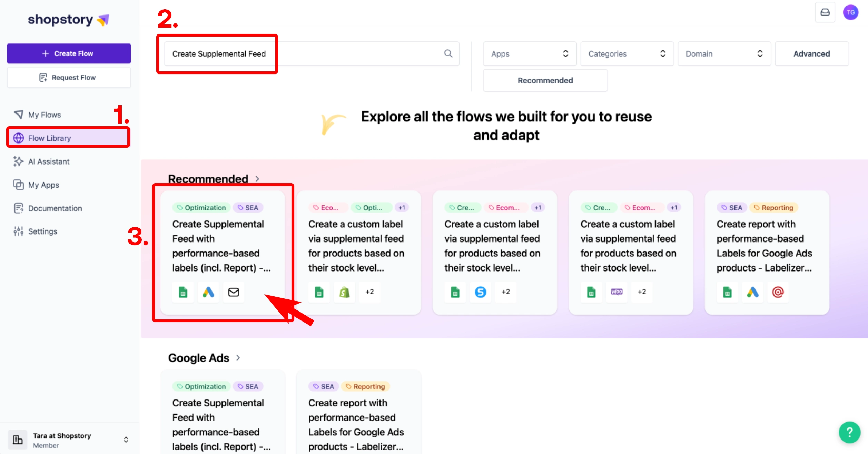The width and height of the screenshot is (868, 454).
Task: Click Google Sheets icon on WooCommerce card
Action: pyautogui.click(x=591, y=292)
